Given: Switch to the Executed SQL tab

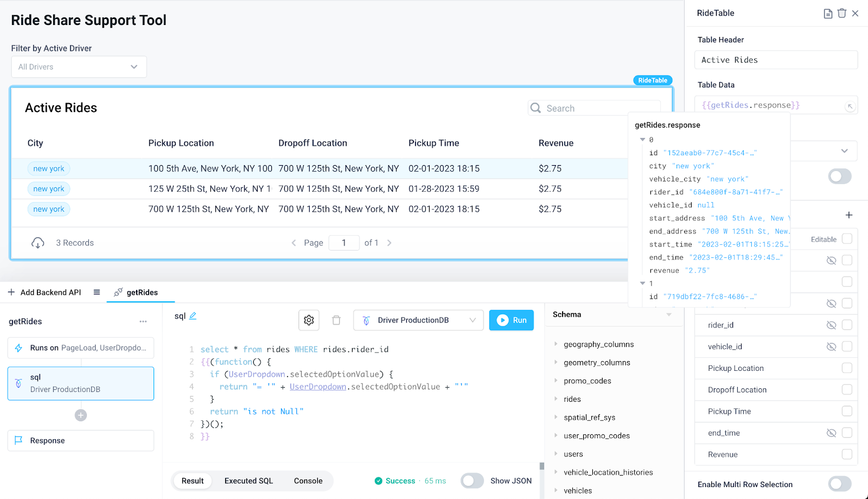Looking at the screenshot, I should [248, 481].
